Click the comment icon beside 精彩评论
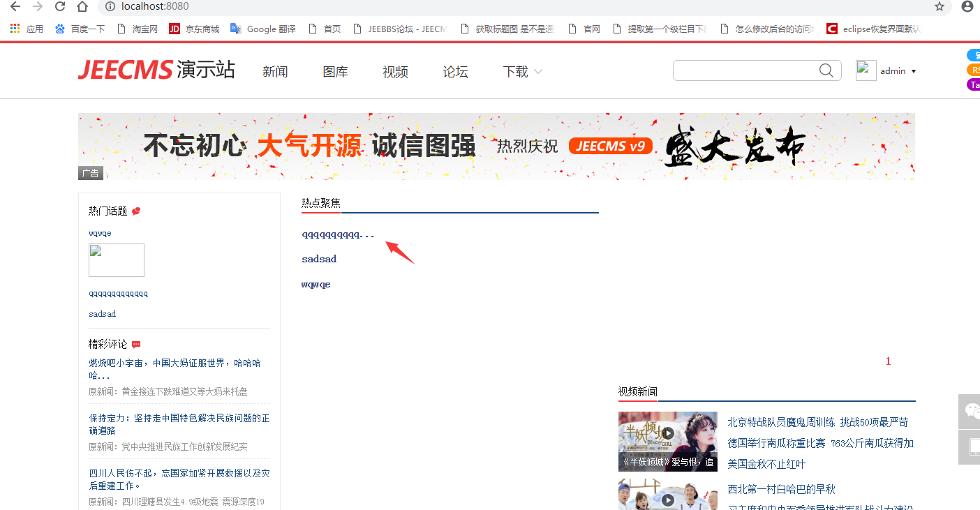980x510 pixels. [x=136, y=345]
